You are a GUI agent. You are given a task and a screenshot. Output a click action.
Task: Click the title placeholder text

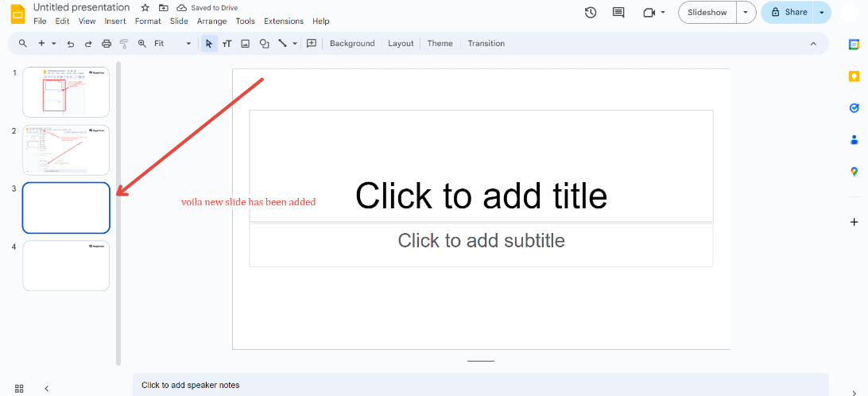[x=481, y=195]
